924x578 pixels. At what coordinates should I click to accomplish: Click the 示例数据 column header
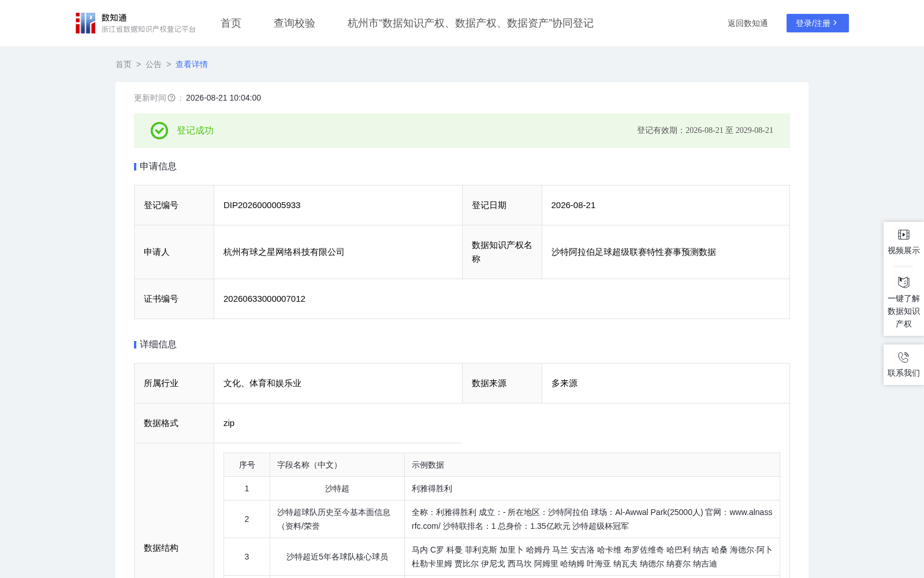point(592,465)
